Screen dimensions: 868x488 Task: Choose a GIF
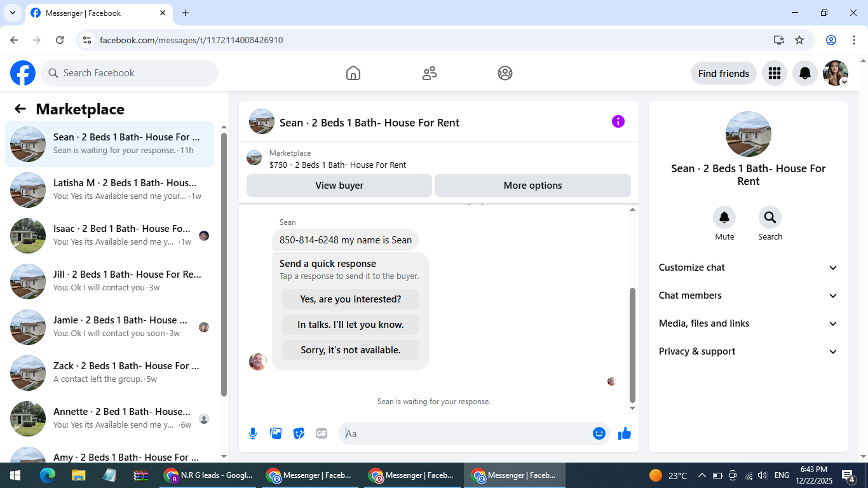(x=322, y=433)
